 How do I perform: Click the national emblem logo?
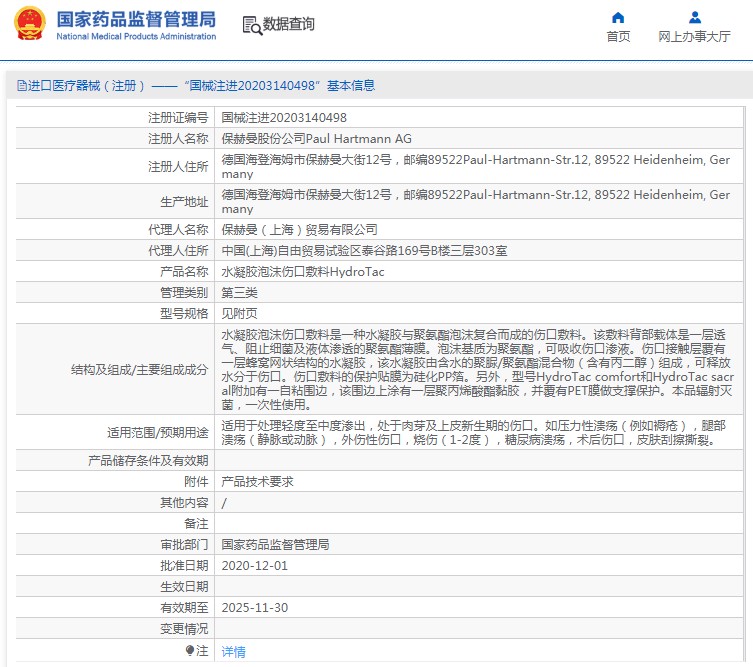coord(30,24)
